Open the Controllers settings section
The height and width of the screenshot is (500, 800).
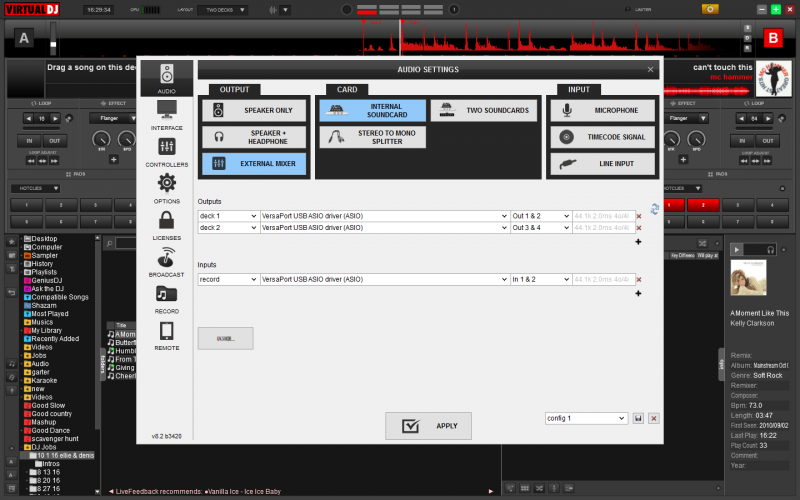tap(166, 152)
